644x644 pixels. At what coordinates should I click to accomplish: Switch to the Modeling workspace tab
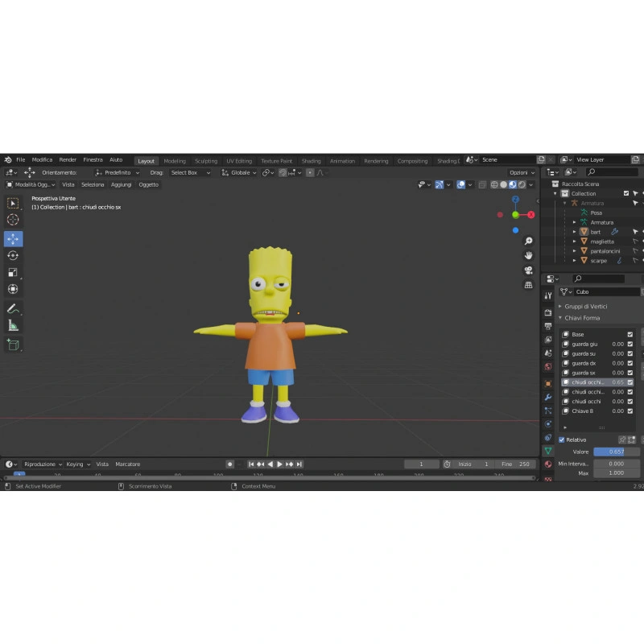pyautogui.click(x=175, y=161)
